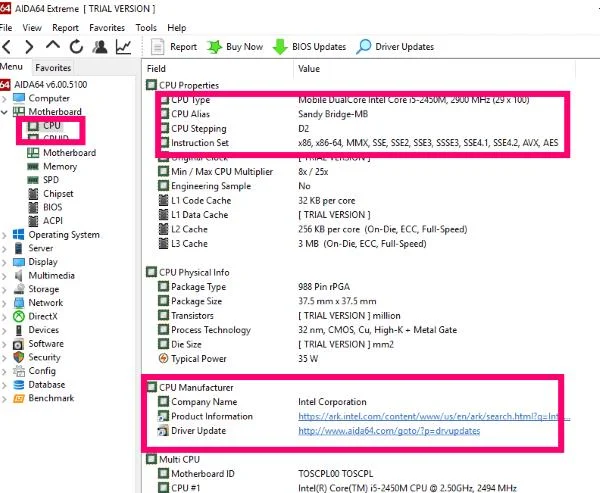Expand the Display tree node
600x493 pixels.
point(4,263)
